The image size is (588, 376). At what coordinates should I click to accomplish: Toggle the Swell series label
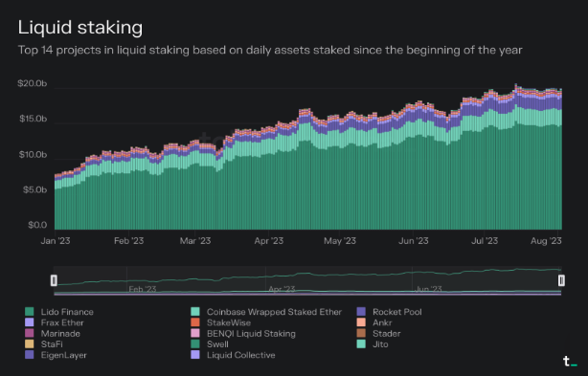(217, 344)
